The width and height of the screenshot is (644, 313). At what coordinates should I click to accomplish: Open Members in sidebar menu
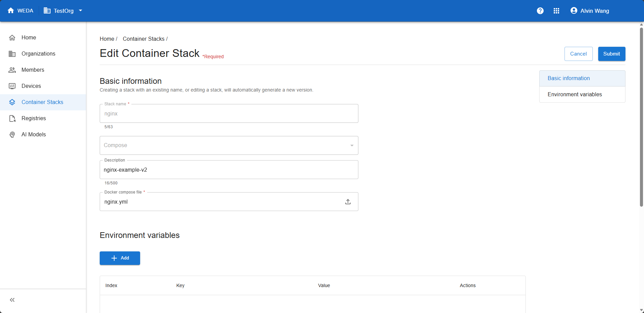coord(43,70)
